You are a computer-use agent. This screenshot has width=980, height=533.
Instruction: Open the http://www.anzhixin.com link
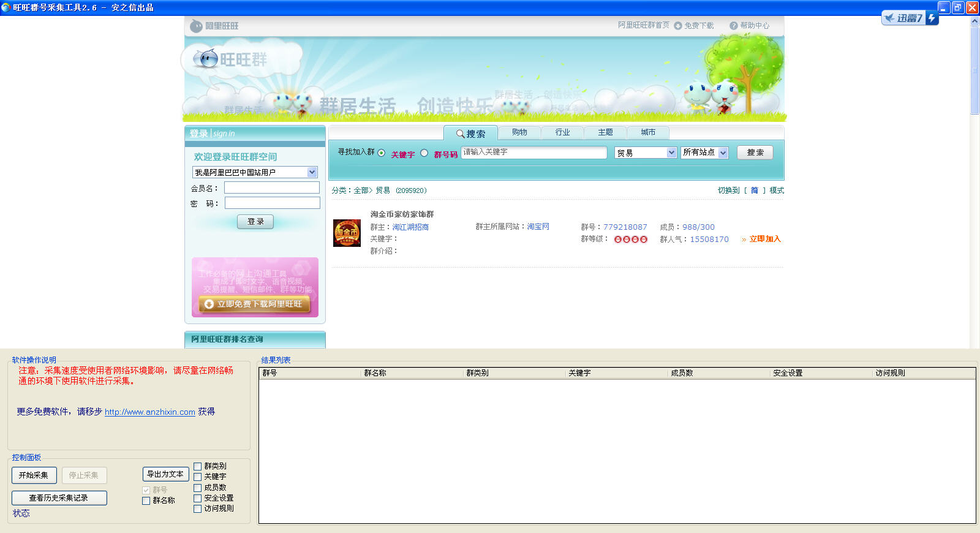[150, 412]
